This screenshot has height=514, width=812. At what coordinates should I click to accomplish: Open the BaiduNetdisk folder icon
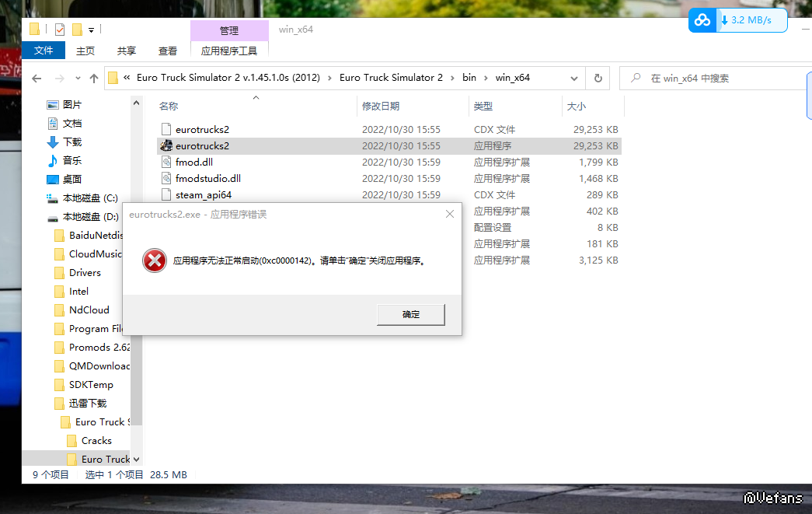click(59, 236)
